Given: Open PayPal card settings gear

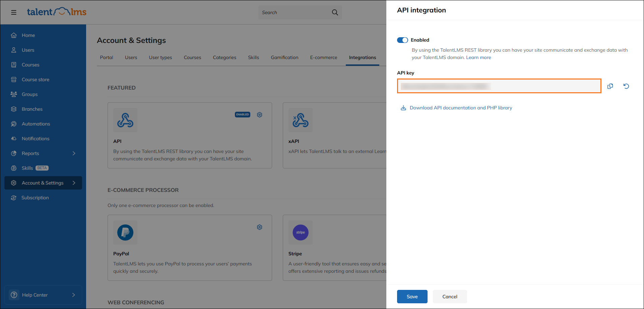Looking at the screenshot, I should [x=259, y=227].
